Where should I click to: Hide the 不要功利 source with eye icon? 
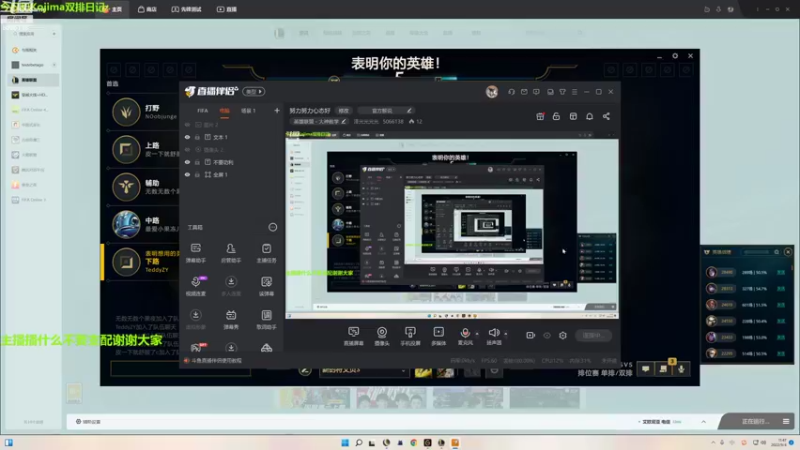click(x=187, y=162)
